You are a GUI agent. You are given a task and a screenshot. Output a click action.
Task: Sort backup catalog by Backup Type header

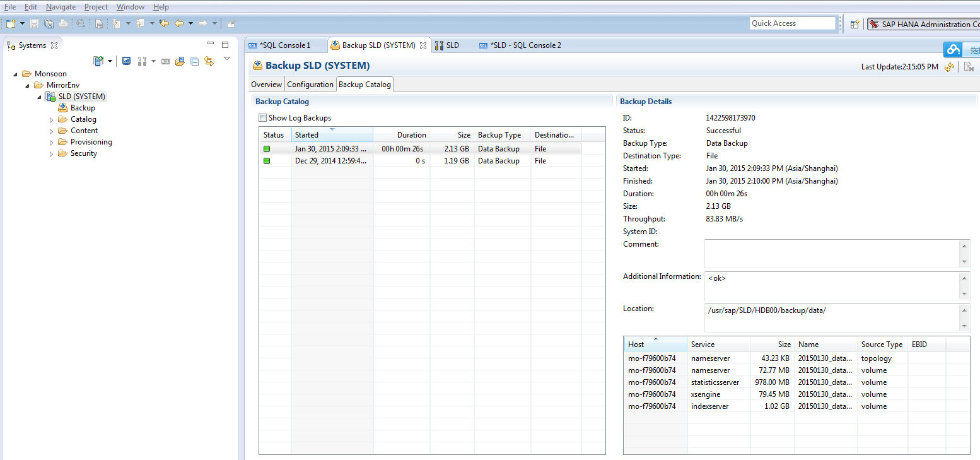pyautogui.click(x=502, y=135)
